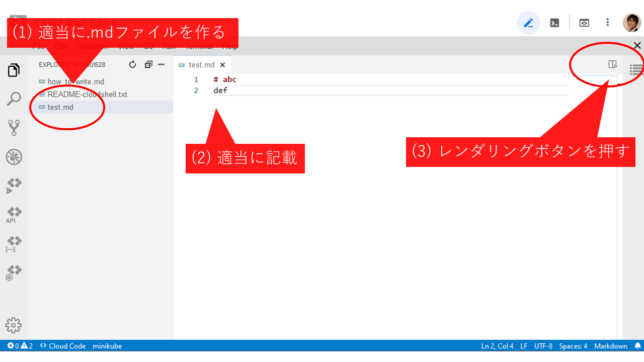The image size is (644, 362).
Task: Toggle the blue pencil editor mode button
Action: pos(528,23)
